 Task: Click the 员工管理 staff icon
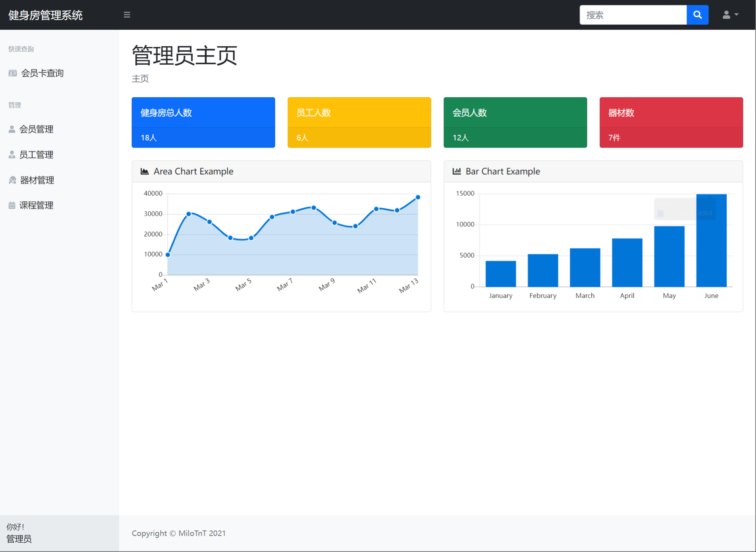12,155
